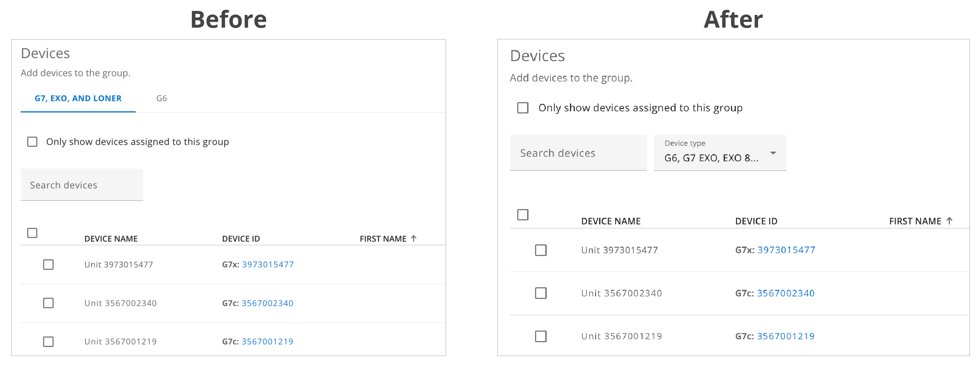Click DEVICE NAME column header in After panel

click(611, 221)
